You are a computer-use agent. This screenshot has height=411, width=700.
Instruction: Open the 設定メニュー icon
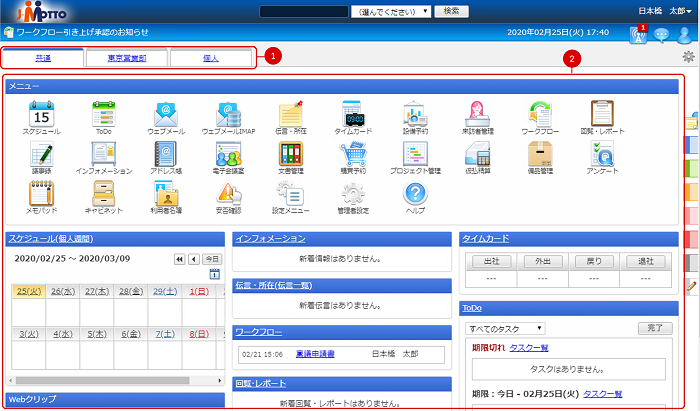pyautogui.click(x=291, y=193)
